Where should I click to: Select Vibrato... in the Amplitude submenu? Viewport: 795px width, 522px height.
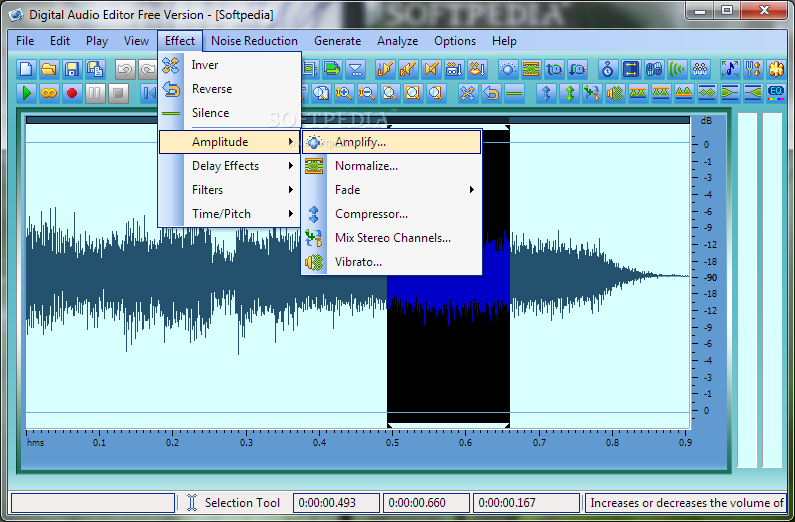tap(391, 262)
